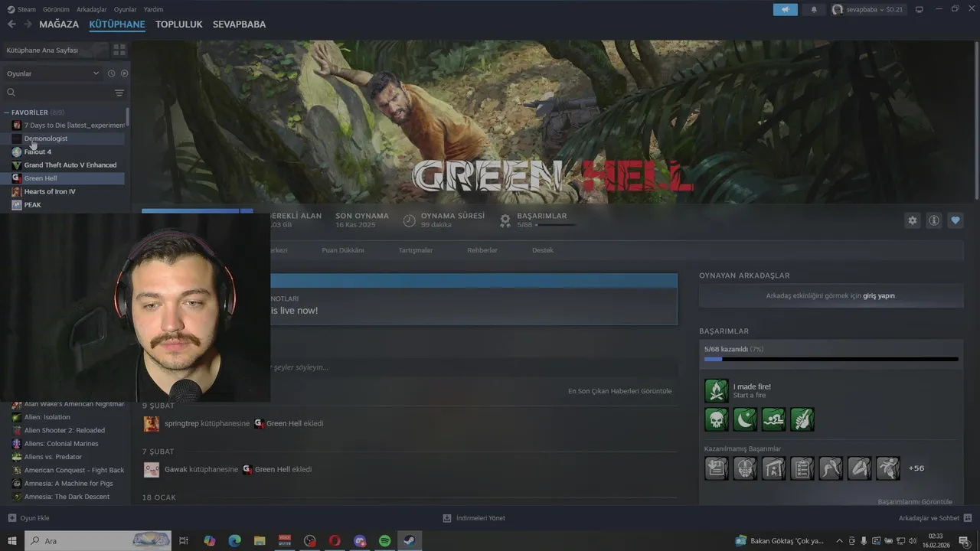Click the skull achievement icon
980x551 pixels.
coord(717,419)
